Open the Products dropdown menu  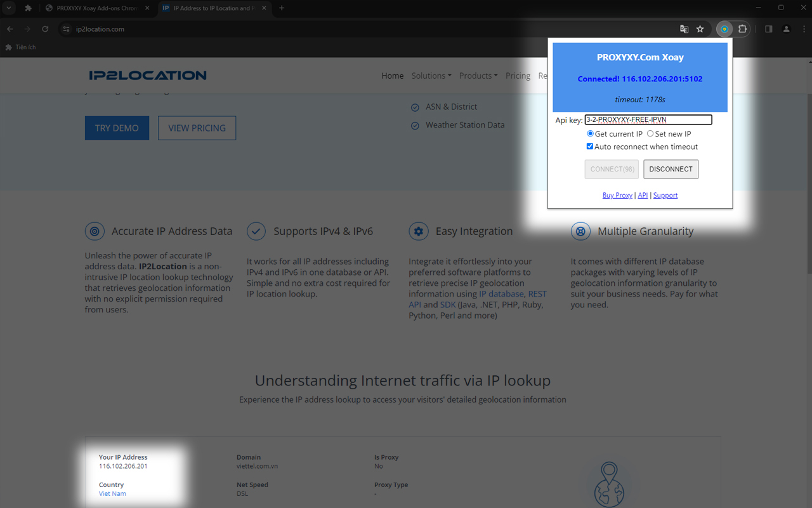point(478,76)
